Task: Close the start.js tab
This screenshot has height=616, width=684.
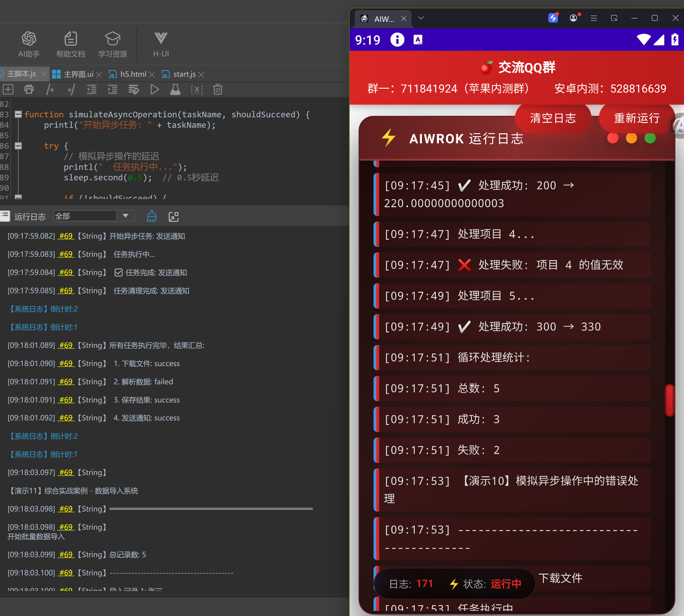Action: click(201, 74)
